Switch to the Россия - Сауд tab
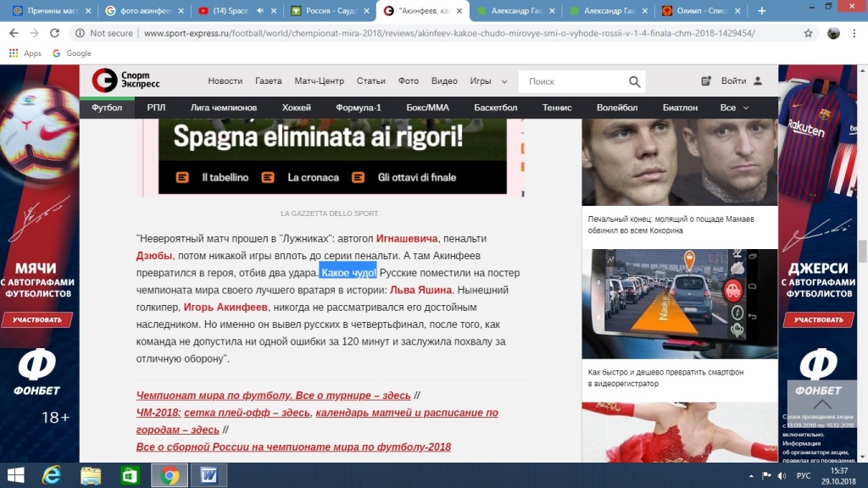868x488 pixels. pos(330,10)
